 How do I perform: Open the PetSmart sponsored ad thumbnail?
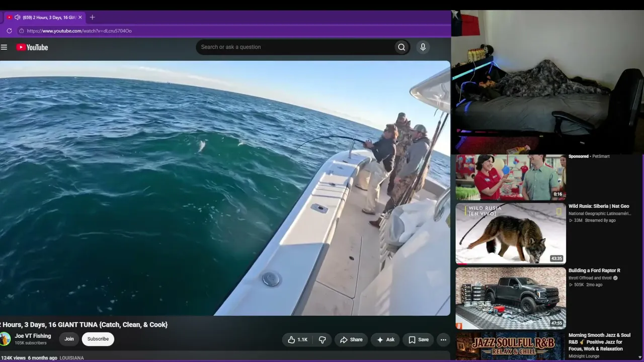point(511,177)
